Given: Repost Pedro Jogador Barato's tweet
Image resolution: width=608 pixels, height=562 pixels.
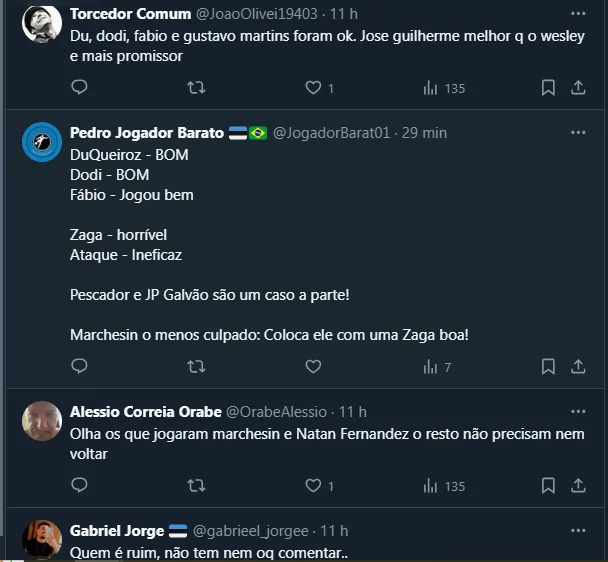Looking at the screenshot, I should (x=196, y=367).
